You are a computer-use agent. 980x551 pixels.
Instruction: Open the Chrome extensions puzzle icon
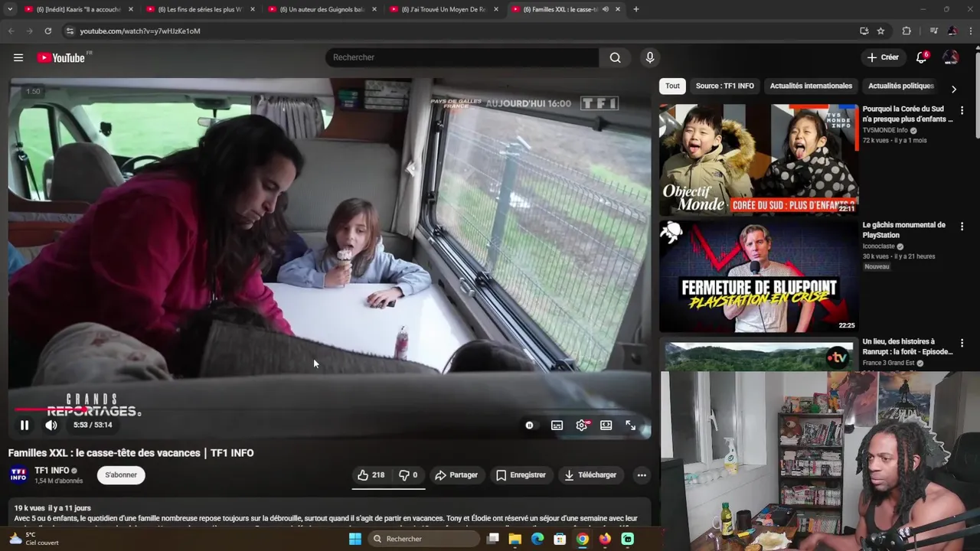click(x=906, y=31)
